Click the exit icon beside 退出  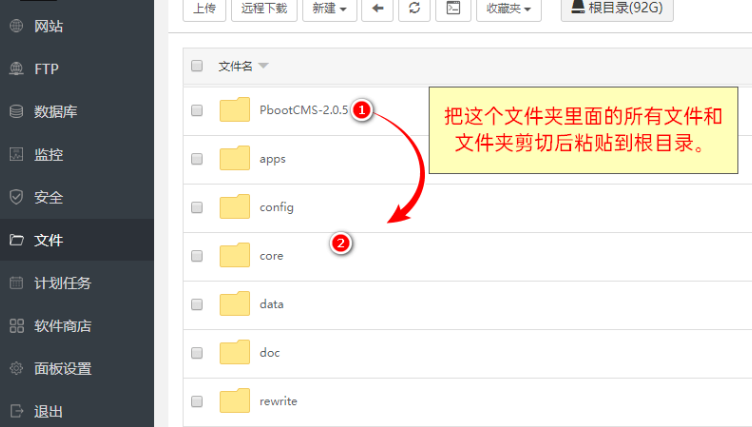[16, 411]
